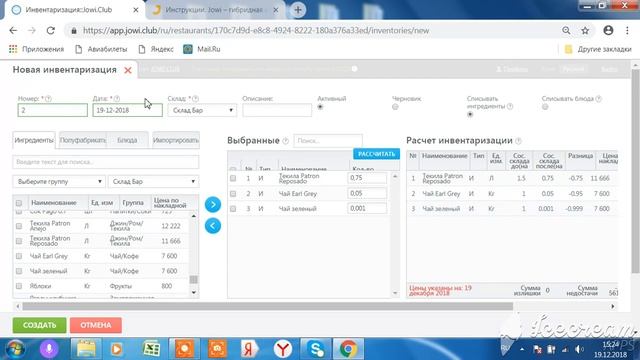Open Skype from the taskbar
This screenshot has height=360, width=640.
316,349
